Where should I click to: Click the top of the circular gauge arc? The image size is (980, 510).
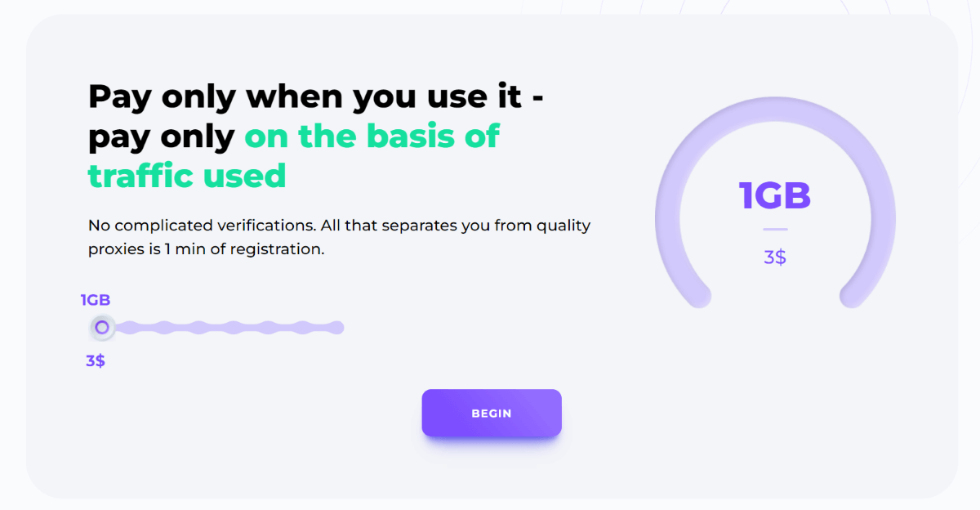pos(775,109)
